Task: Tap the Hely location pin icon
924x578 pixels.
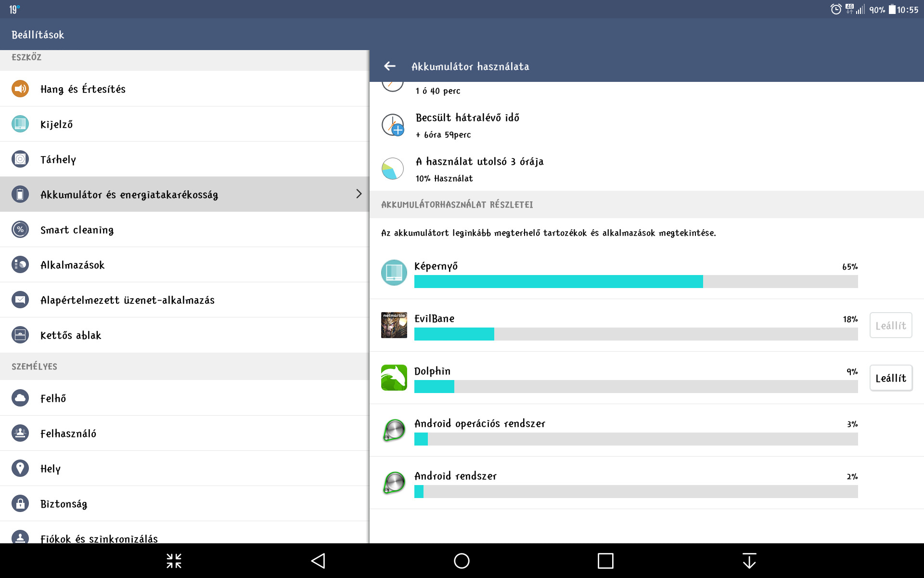Action: pos(20,468)
